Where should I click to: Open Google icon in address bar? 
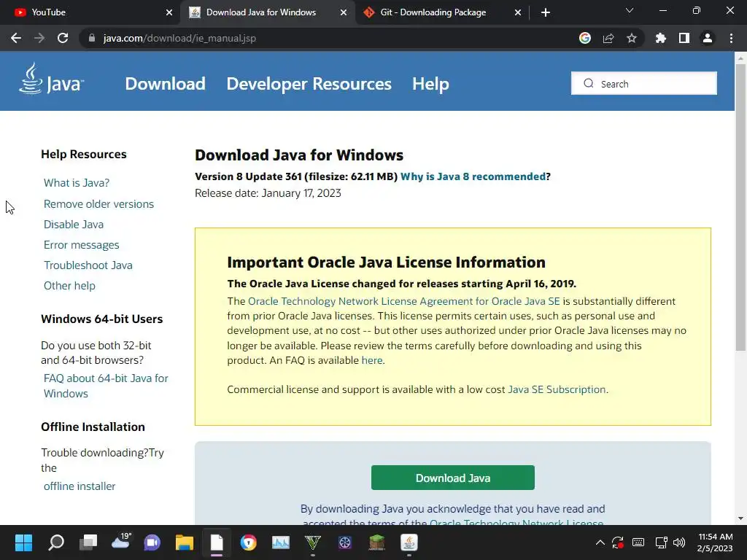tap(585, 38)
